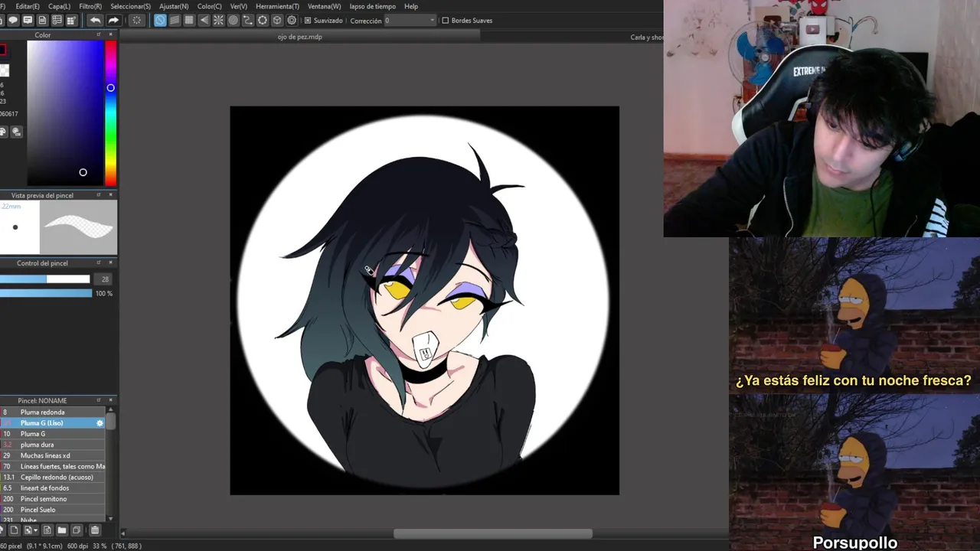The width and height of the screenshot is (980, 551).
Task: Open the lapso de tiempo menu
Action: (372, 6)
